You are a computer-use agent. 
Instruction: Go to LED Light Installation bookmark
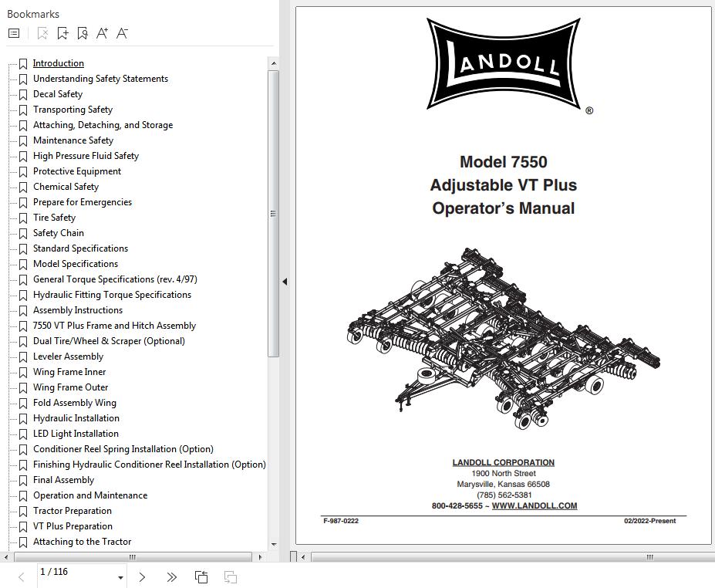click(76, 434)
